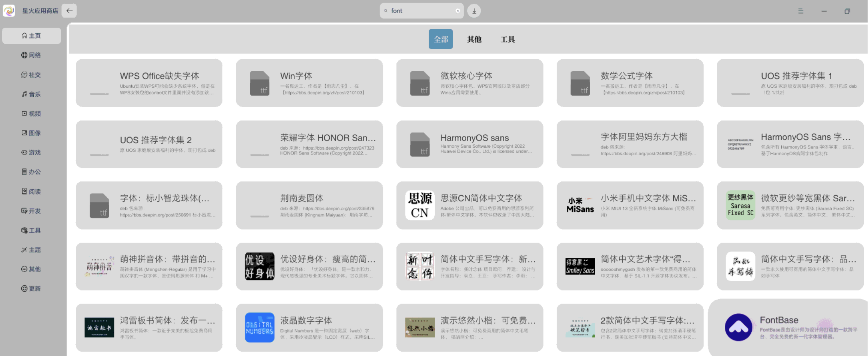This screenshot has height=357, width=868.
Task: Open the UOS 推荐字体集 1 card
Action: coord(790,83)
